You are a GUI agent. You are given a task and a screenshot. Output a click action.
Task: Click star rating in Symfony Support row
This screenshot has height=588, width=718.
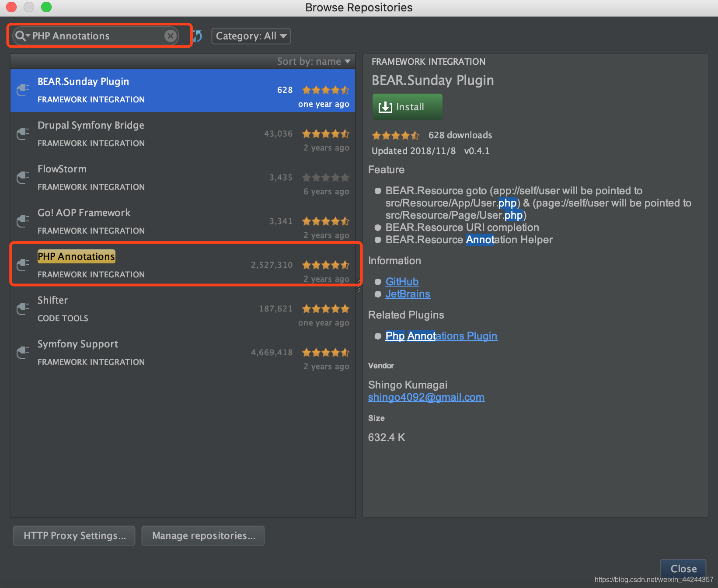pyautogui.click(x=326, y=353)
